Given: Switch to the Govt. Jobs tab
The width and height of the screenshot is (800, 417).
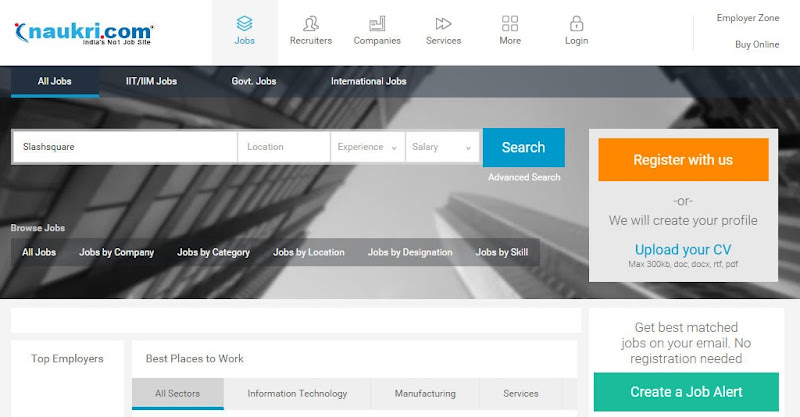Looking at the screenshot, I should tap(254, 81).
